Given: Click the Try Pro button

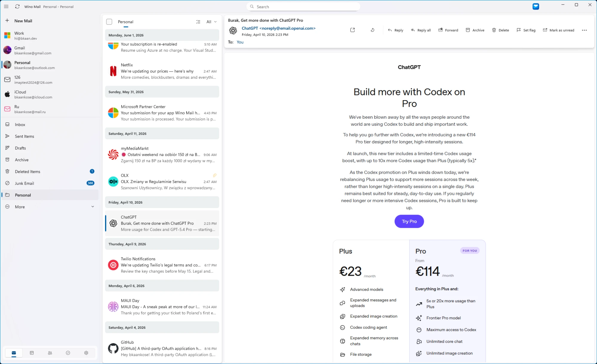Looking at the screenshot, I should tap(409, 221).
